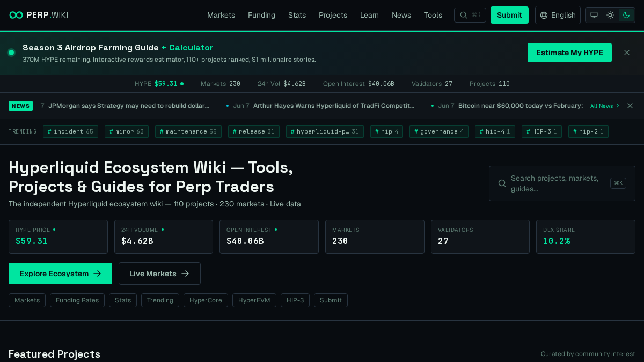Image resolution: width=644 pixels, height=362 pixels.
Task: Click Live Markets button
Action: [159, 274]
